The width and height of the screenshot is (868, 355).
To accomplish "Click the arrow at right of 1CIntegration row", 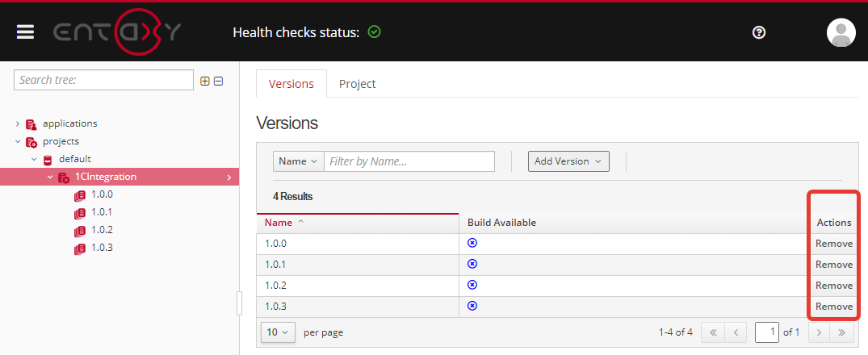I will (229, 177).
